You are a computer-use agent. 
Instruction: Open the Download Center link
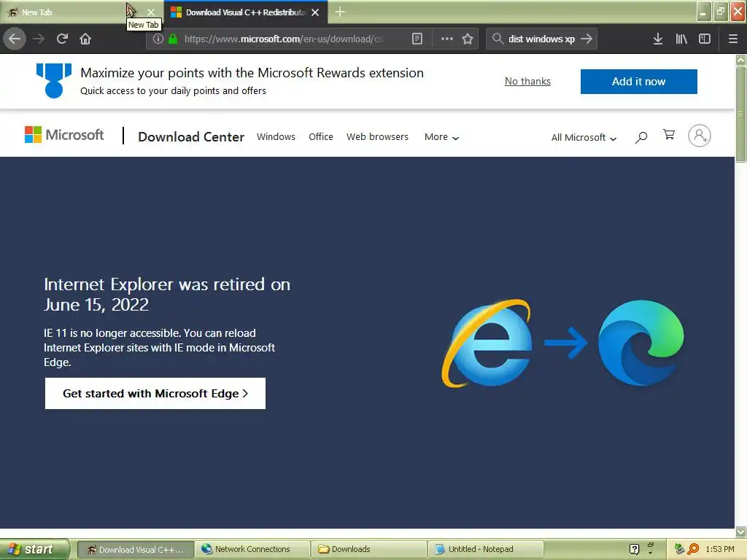[191, 136]
